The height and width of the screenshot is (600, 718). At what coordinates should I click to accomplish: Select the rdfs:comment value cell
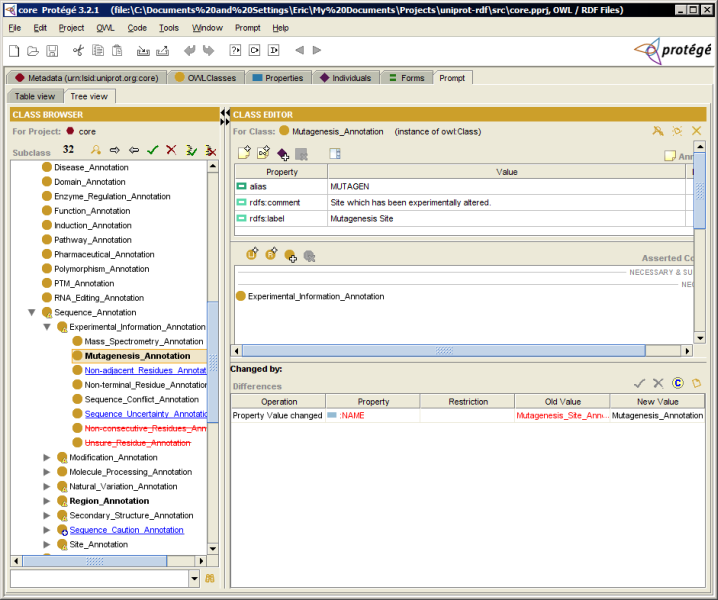point(506,202)
